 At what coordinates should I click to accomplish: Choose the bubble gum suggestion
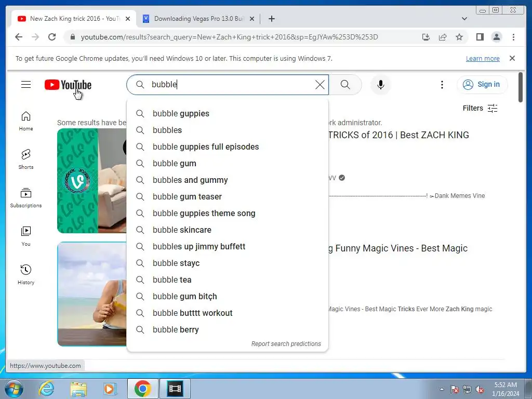coord(228,163)
